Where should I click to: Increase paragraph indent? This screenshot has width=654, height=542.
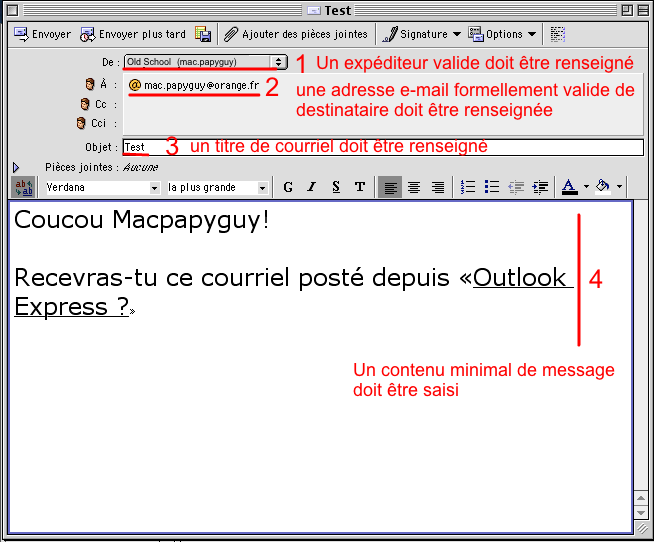tap(541, 187)
